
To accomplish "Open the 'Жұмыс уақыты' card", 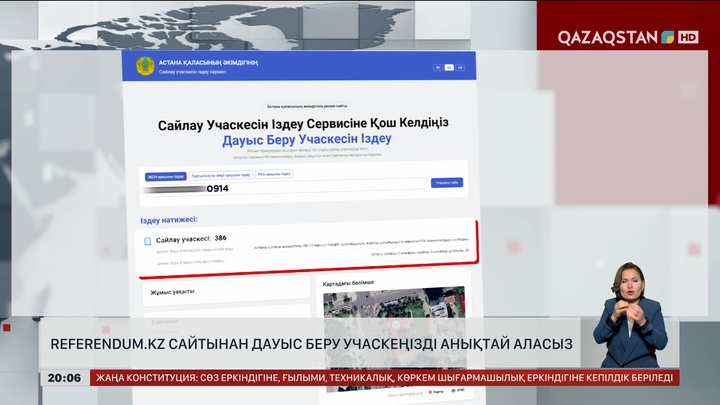I will (226, 291).
